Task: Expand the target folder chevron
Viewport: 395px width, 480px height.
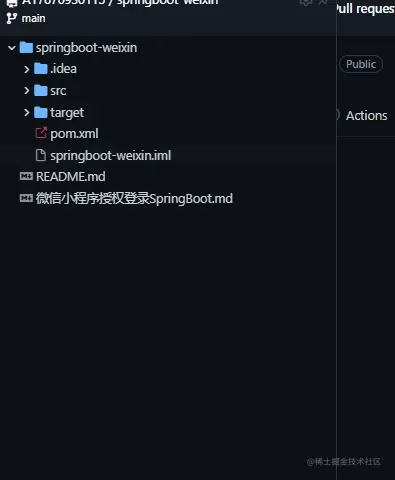Action: [x=27, y=113]
